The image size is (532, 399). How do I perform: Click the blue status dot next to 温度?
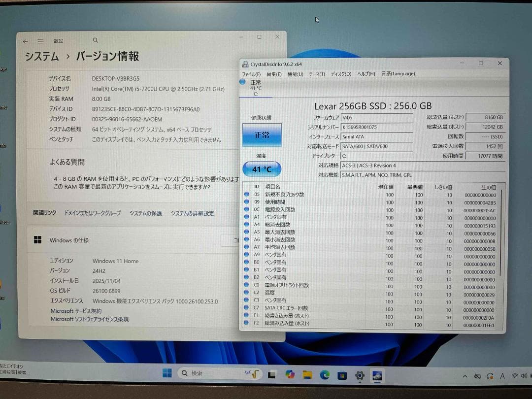pyautogui.click(x=246, y=293)
